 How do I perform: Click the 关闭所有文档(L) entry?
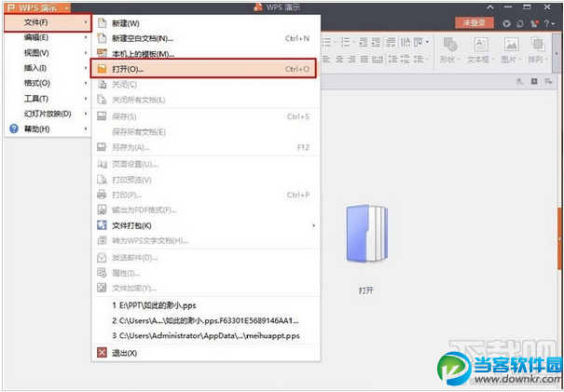point(206,100)
